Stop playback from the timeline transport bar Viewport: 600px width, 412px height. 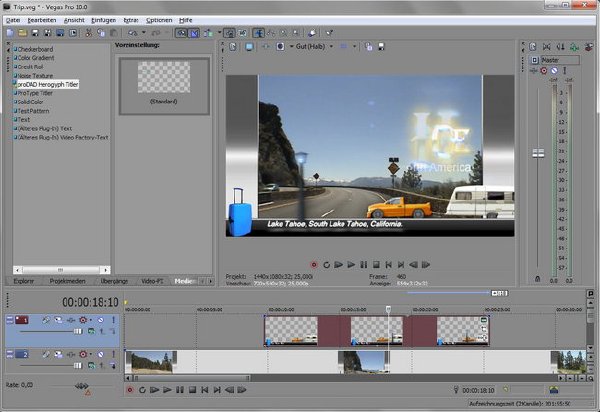(192, 390)
